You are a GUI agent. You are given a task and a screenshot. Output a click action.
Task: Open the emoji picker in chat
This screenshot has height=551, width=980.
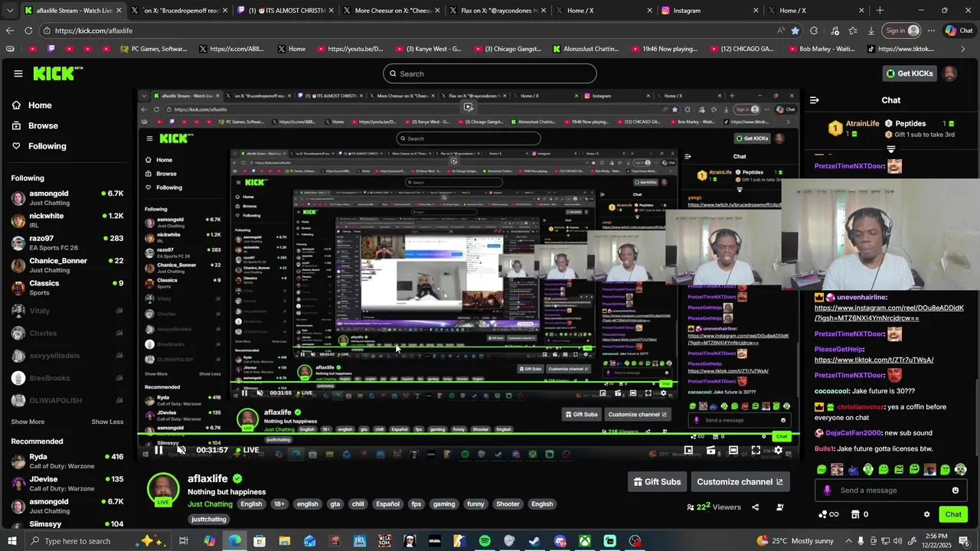click(955, 491)
